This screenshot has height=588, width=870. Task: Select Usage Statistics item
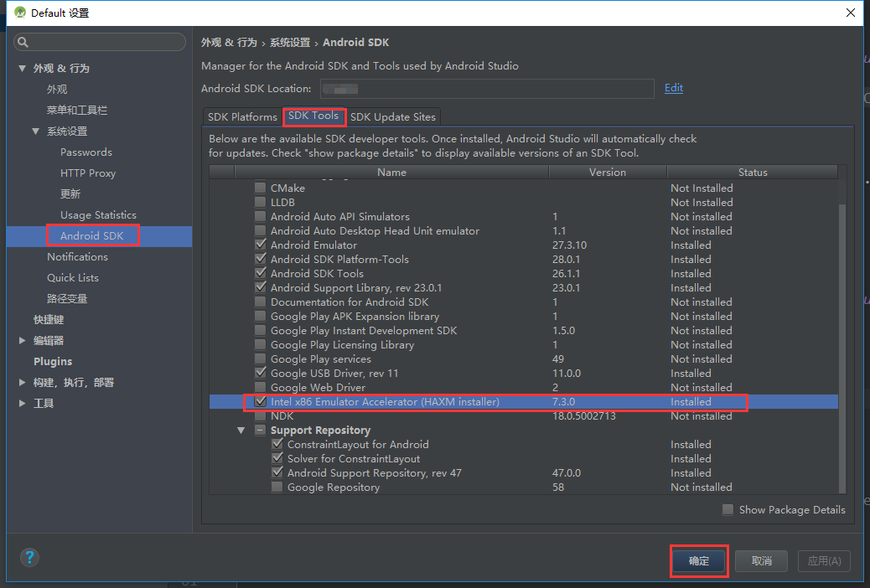98,214
